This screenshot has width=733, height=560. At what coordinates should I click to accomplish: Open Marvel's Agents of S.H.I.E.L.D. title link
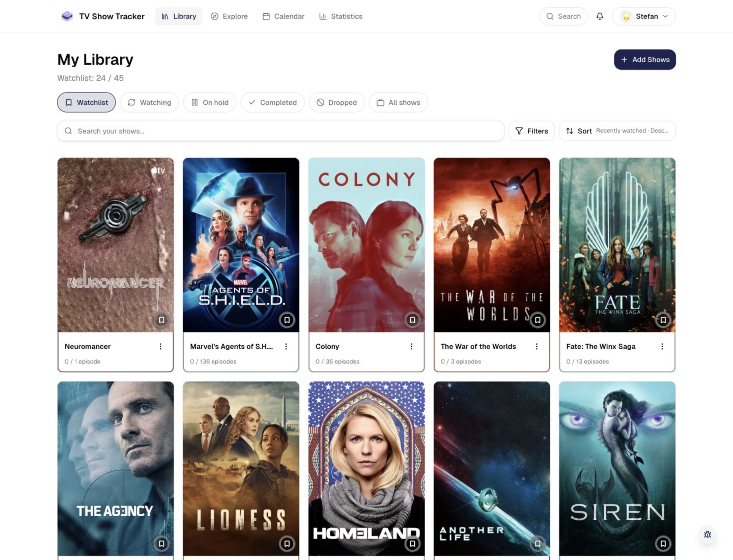pyautogui.click(x=232, y=346)
